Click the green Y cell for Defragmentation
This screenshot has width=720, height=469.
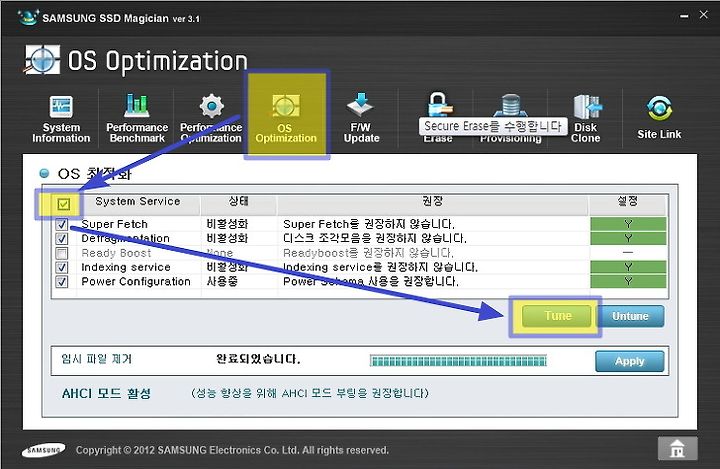628,238
